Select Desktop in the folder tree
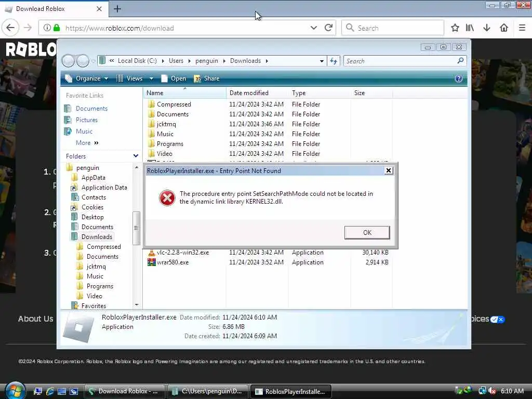The width and height of the screenshot is (532, 399). 92,217
